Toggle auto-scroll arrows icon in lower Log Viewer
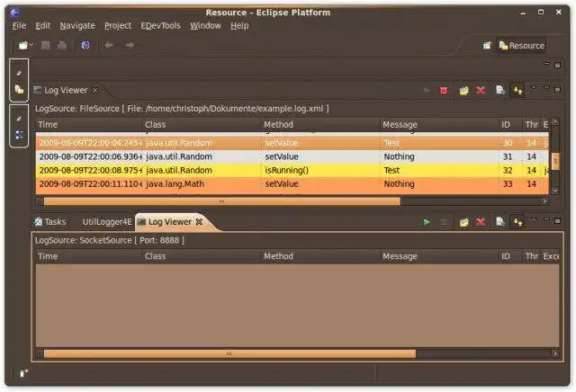 pyautogui.click(x=518, y=222)
